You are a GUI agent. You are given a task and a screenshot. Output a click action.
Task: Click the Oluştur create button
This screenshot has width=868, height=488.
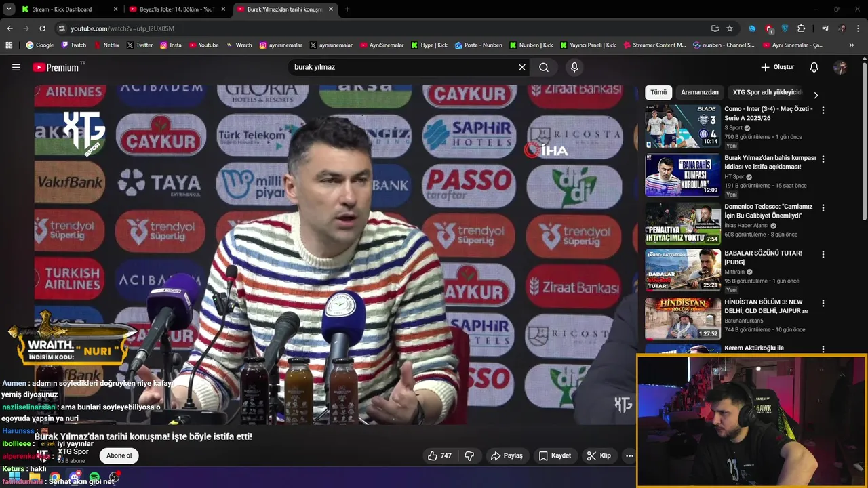tap(777, 67)
